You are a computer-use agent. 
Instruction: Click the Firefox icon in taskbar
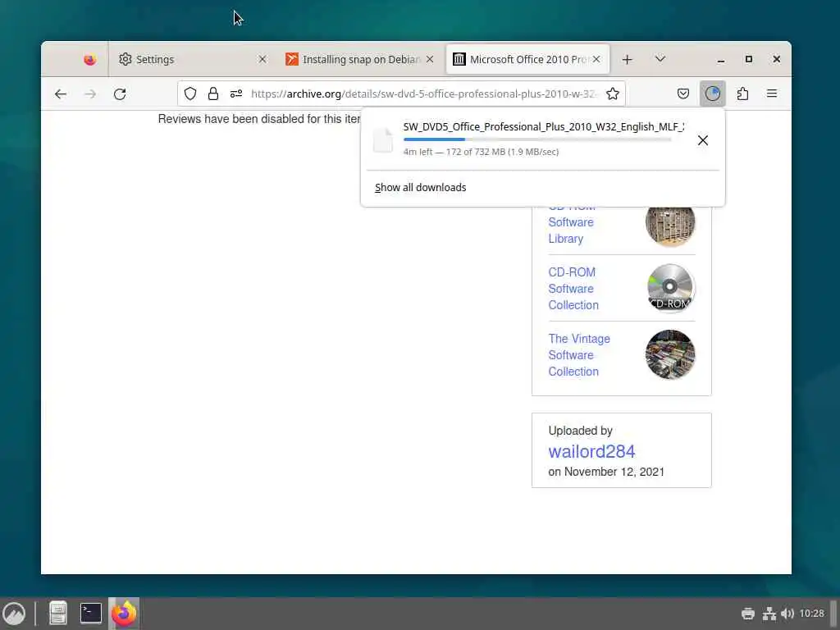tap(124, 614)
